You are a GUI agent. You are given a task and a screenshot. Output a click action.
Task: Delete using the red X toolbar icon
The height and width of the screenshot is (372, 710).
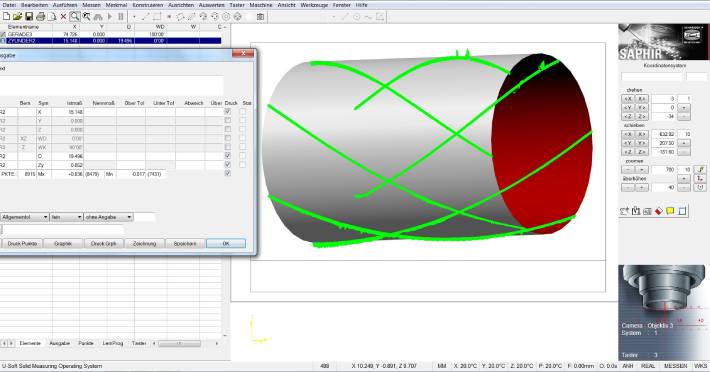tap(63, 17)
